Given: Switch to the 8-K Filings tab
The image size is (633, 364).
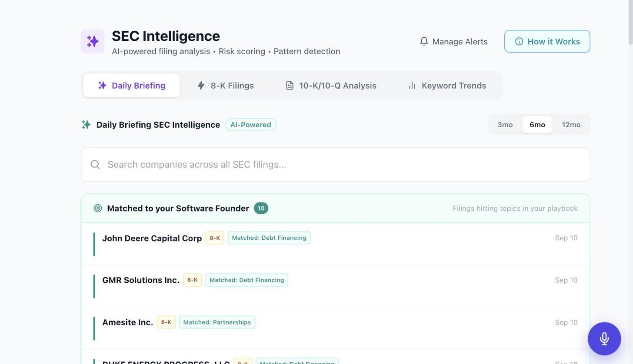Looking at the screenshot, I should point(225,85).
